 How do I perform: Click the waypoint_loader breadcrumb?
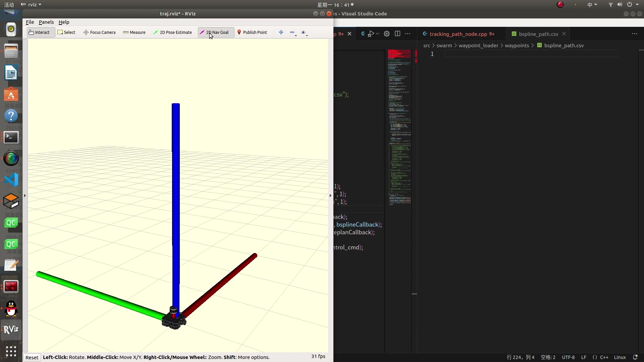pyautogui.click(x=478, y=46)
